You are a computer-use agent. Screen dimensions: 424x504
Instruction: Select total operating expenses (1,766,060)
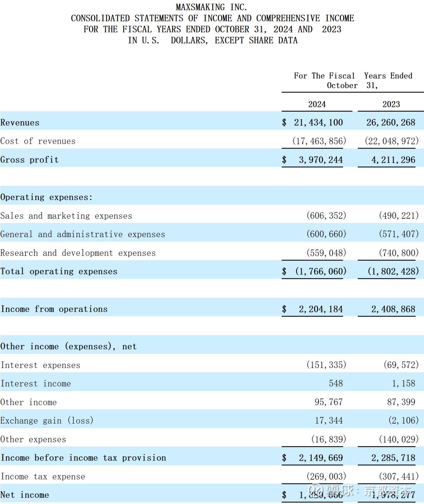pyautogui.click(x=321, y=271)
